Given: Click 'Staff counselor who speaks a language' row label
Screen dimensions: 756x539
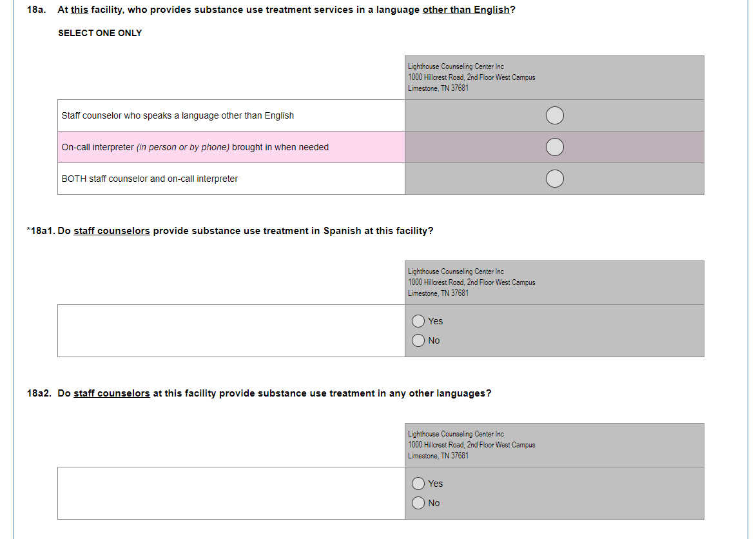Looking at the screenshot, I should (x=177, y=115).
